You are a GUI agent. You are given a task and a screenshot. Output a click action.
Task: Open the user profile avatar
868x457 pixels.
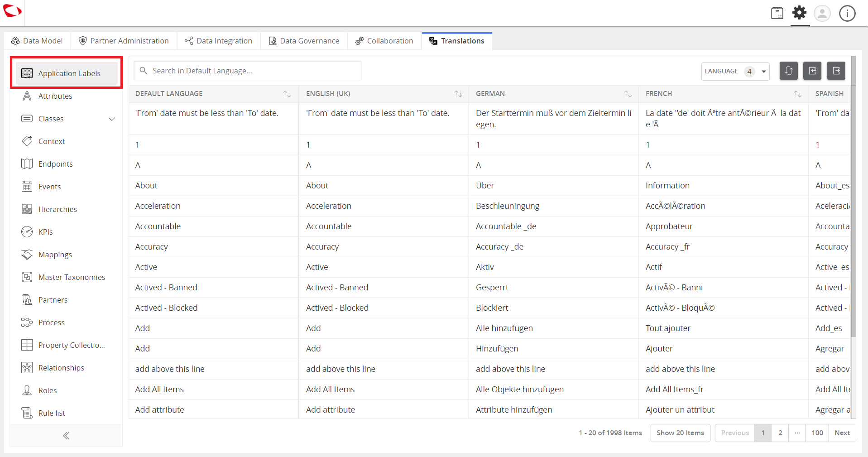tap(822, 13)
